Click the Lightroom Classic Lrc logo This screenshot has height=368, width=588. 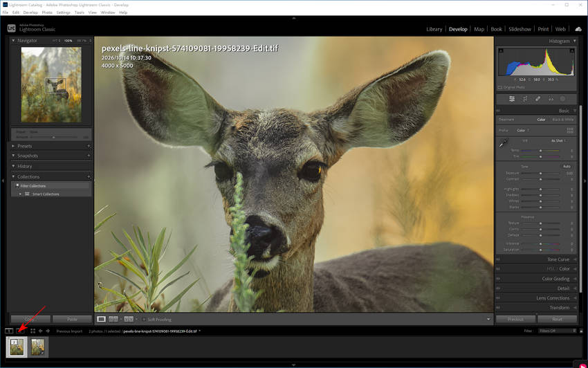tap(12, 28)
